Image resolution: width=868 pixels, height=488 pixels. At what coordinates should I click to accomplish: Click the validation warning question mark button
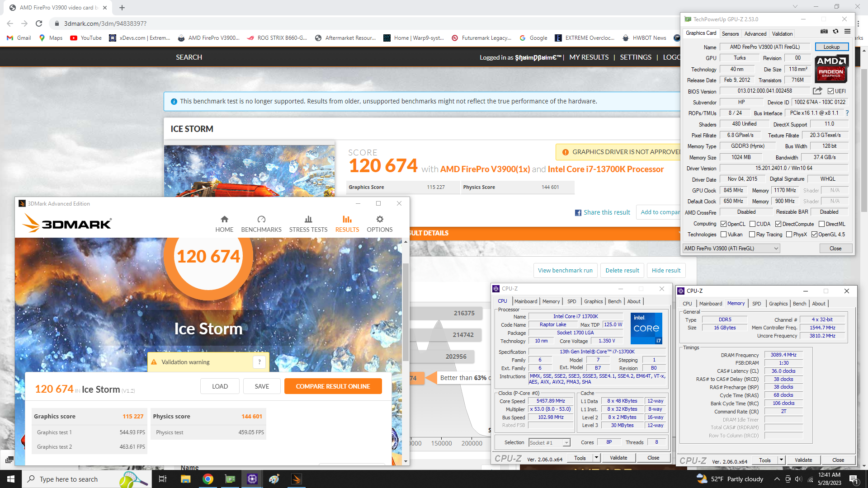point(259,362)
